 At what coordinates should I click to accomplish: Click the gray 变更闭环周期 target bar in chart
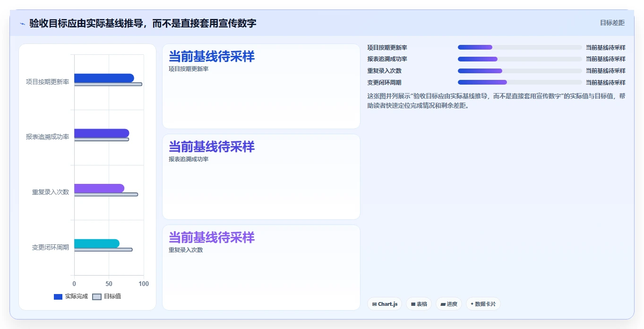[103, 250]
